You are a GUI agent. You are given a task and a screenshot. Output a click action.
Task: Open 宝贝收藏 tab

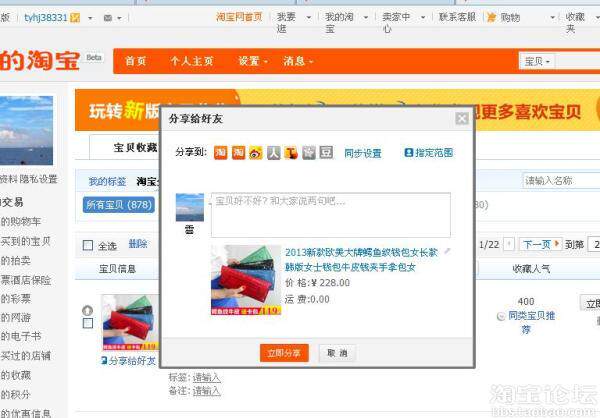135,147
